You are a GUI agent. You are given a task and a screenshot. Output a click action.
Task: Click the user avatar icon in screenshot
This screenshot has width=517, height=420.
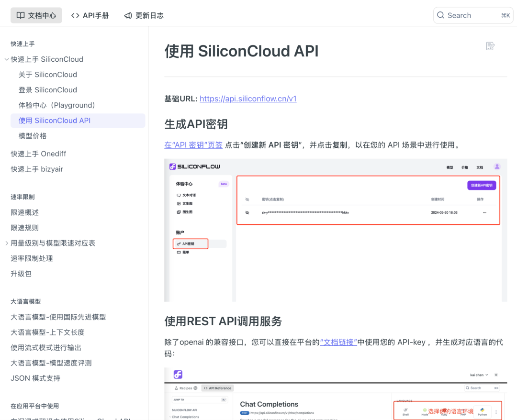(497, 166)
